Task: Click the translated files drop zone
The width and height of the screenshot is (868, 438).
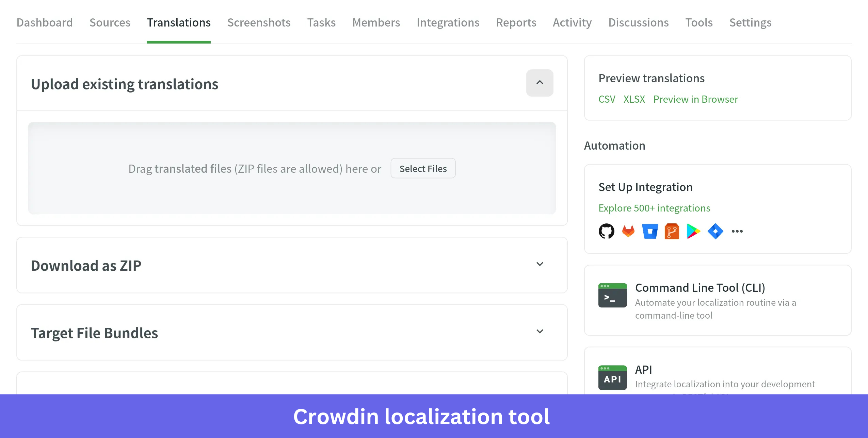Action: [292, 168]
